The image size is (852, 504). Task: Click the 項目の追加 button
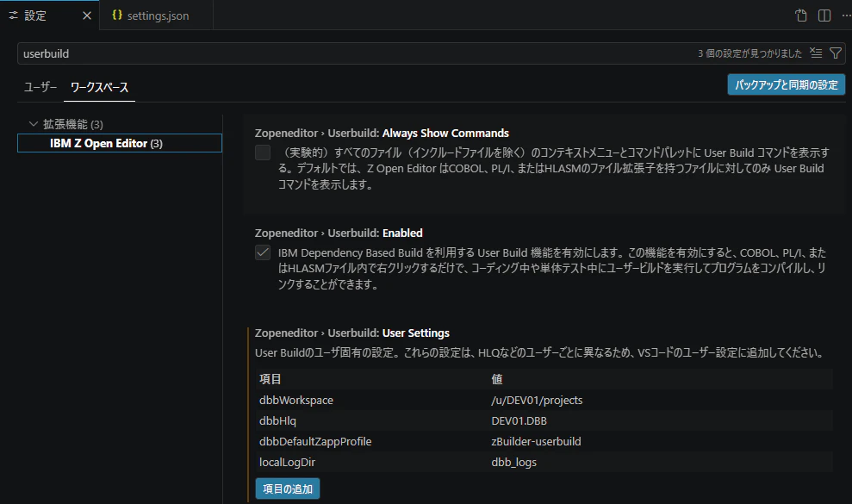coord(288,488)
